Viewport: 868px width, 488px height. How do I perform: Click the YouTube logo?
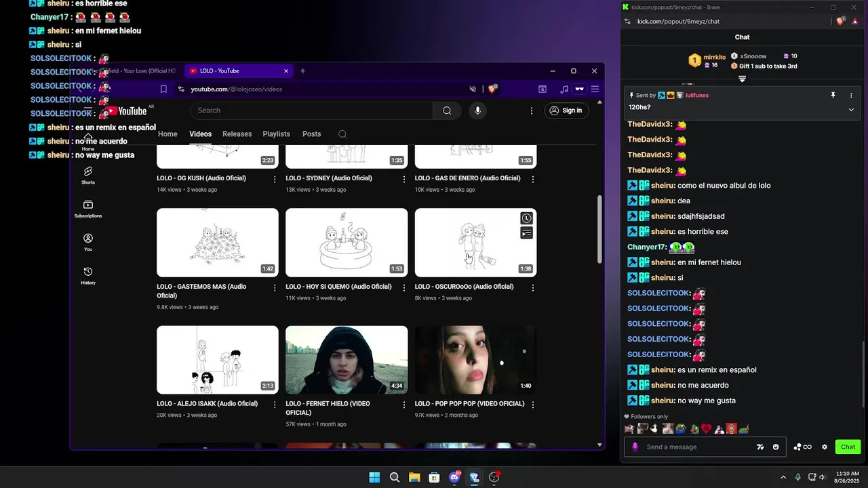tap(127, 111)
